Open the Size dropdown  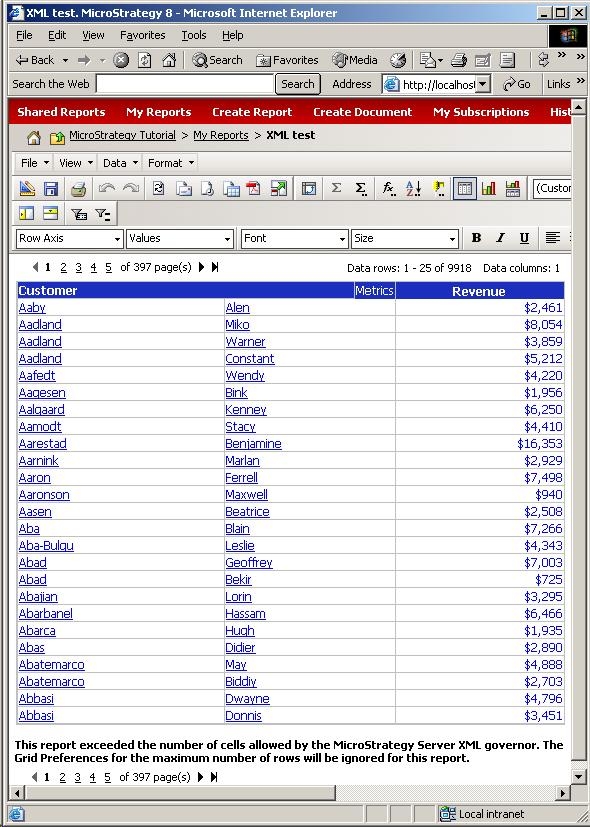pos(404,239)
